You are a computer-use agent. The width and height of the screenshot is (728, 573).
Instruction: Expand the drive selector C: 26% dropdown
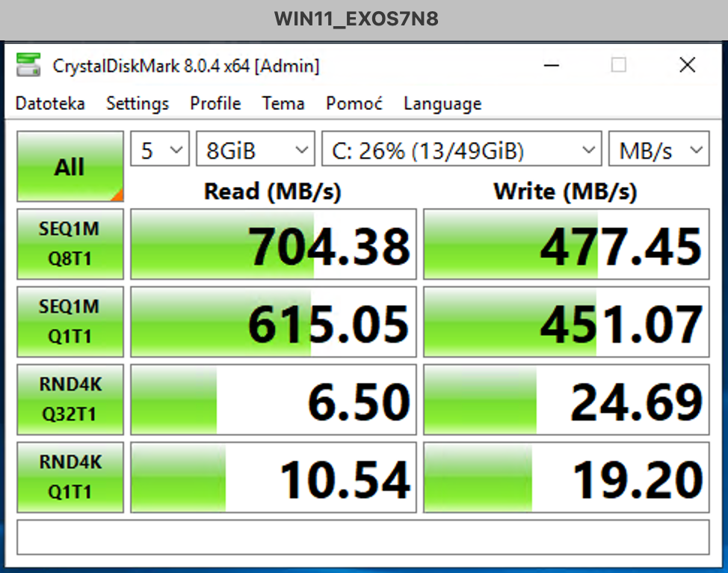(x=462, y=149)
